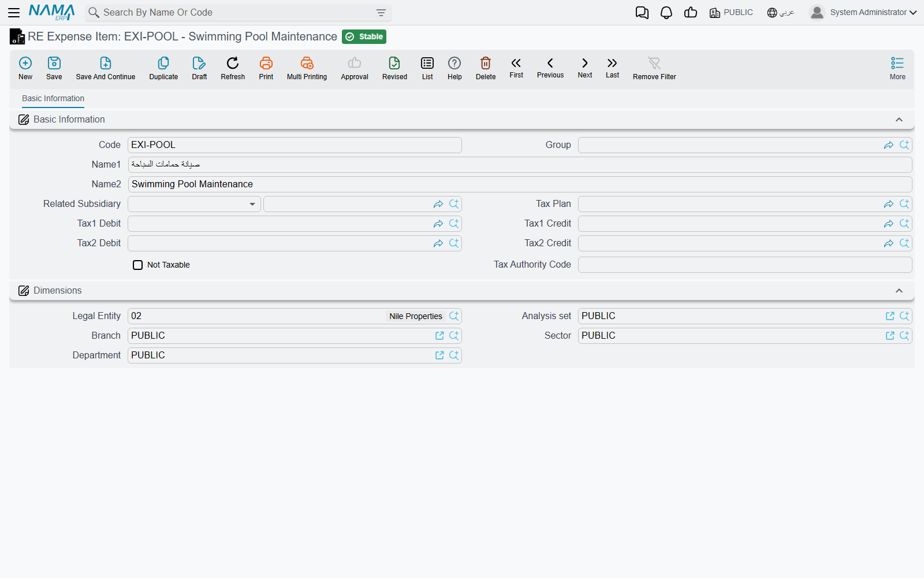
Task: Click Related Subsidiary lookup search icon
Action: click(x=454, y=204)
